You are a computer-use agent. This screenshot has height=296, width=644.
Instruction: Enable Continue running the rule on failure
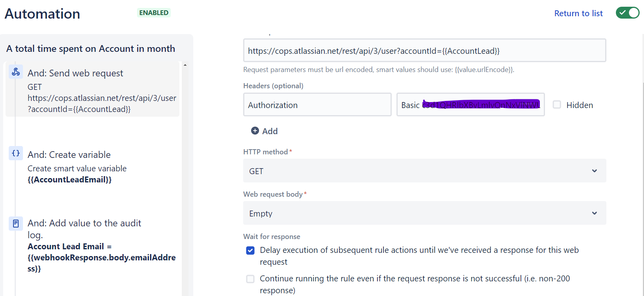250,279
